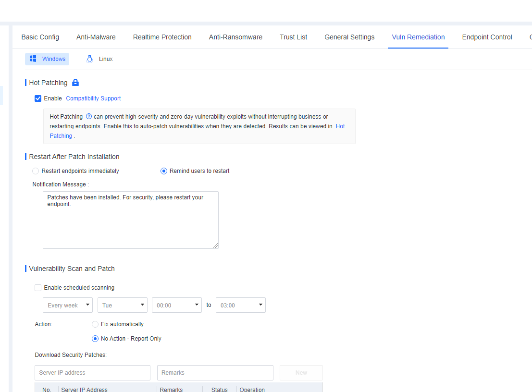This screenshot has height=392, width=532.
Task: Click into the Server IP address field
Action: 92,373
